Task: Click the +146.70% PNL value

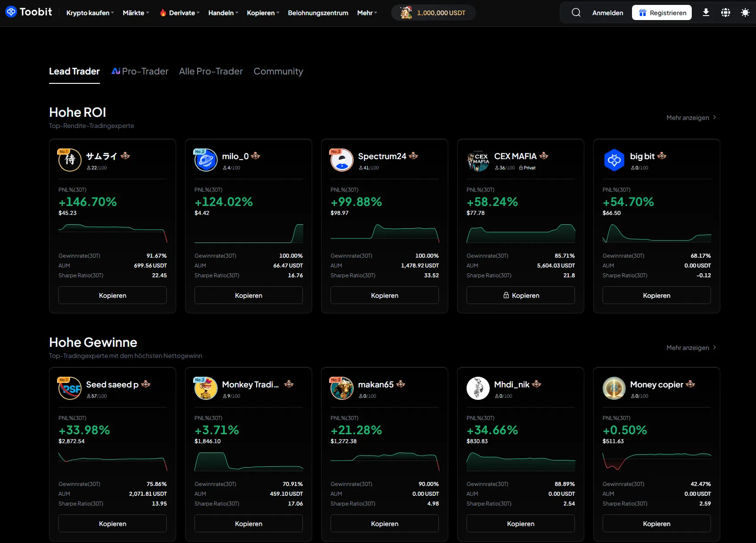Action: click(87, 202)
